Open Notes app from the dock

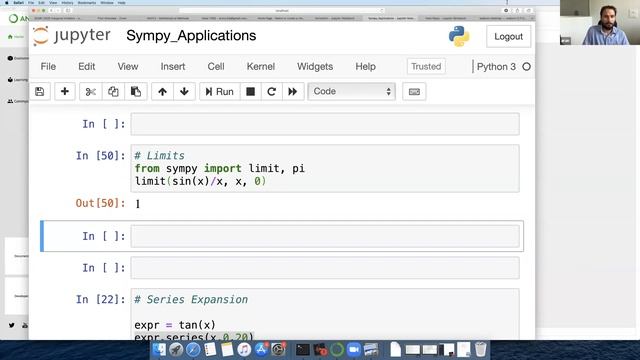coord(227,349)
